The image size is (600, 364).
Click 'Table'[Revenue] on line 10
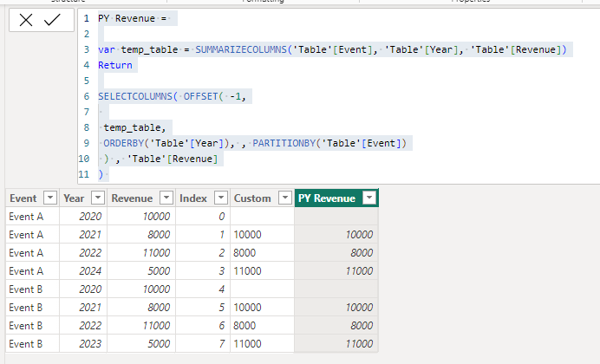[x=173, y=159]
